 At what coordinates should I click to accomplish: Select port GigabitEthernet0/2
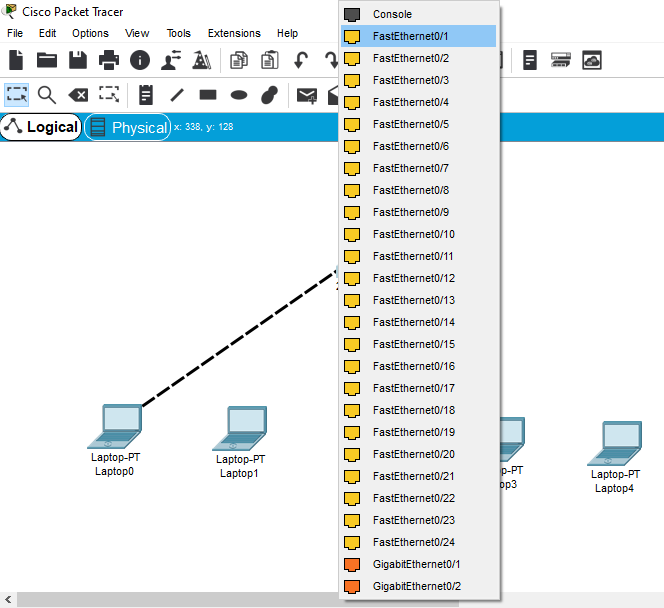418,586
